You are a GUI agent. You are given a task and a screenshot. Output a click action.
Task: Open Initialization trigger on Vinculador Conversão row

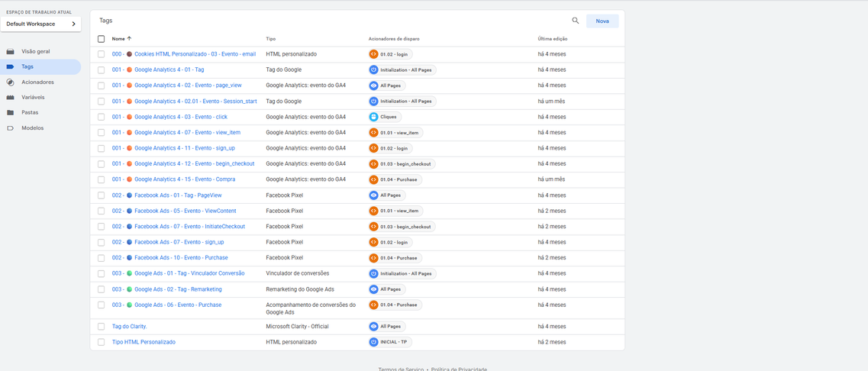point(402,273)
